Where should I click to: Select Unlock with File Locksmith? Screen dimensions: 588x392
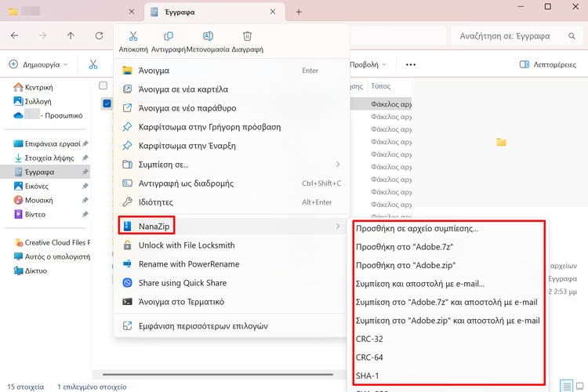(232, 245)
